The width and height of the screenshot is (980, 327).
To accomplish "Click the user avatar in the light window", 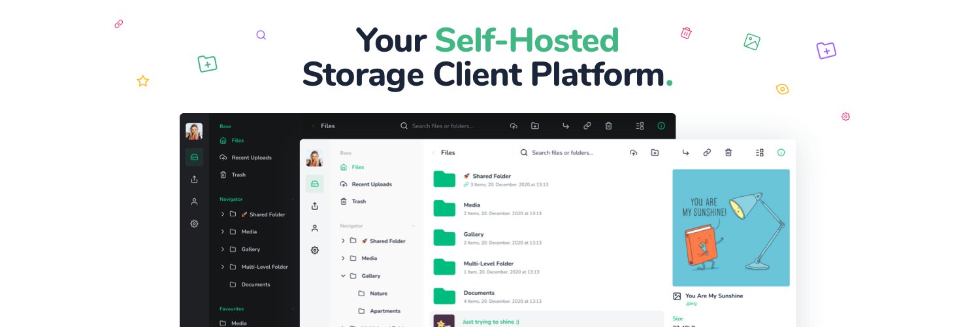I will pyautogui.click(x=315, y=158).
